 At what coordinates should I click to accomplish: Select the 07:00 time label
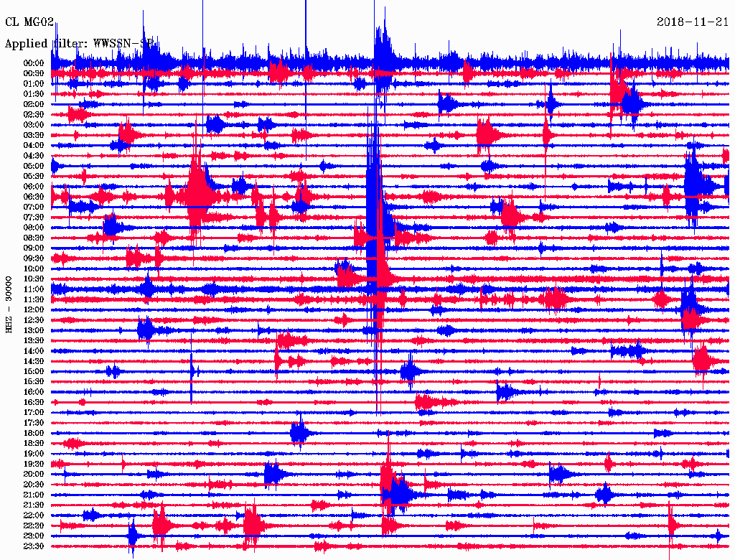click(x=34, y=207)
